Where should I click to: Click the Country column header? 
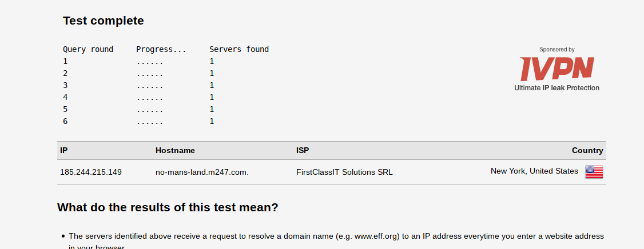click(x=587, y=150)
